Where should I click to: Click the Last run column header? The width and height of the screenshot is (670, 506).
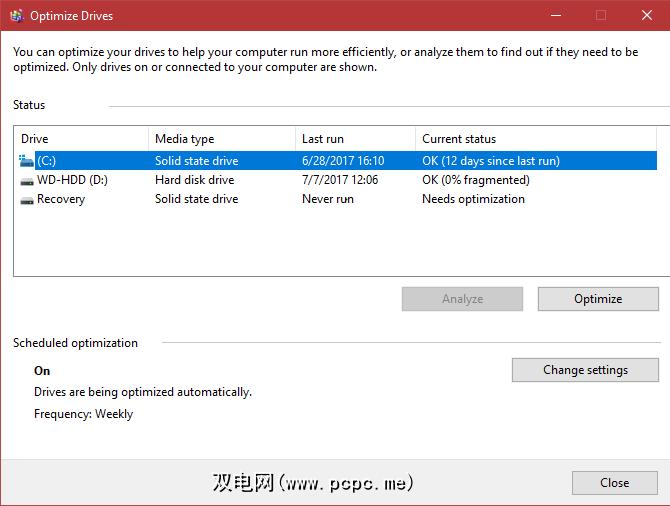[355, 139]
